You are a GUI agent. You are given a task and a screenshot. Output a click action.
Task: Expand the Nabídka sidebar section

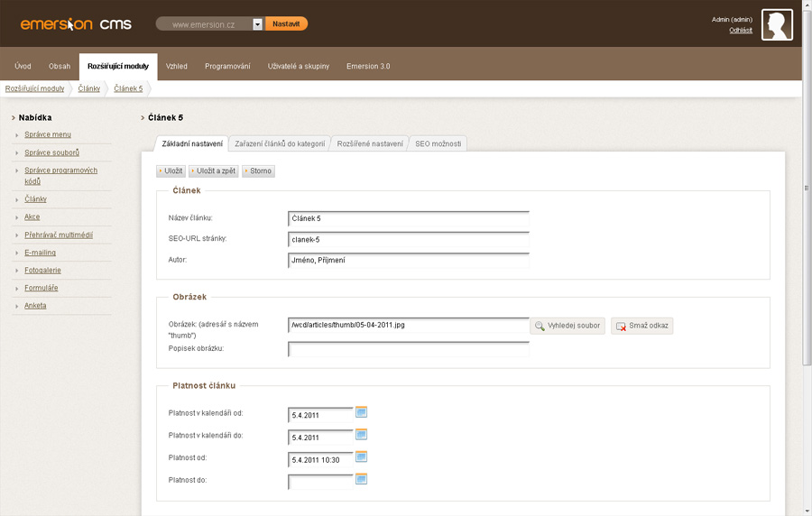click(x=35, y=117)
